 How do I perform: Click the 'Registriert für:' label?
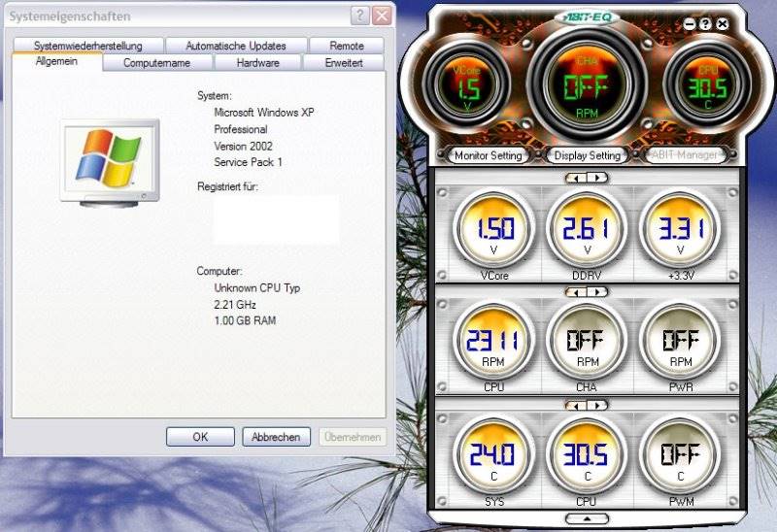[228, 186]
